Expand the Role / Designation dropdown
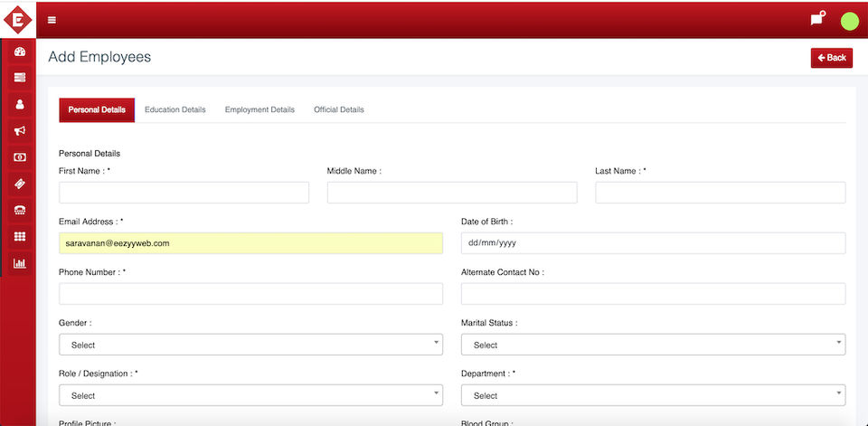This screenshot has height=426, width=868. 250,395
